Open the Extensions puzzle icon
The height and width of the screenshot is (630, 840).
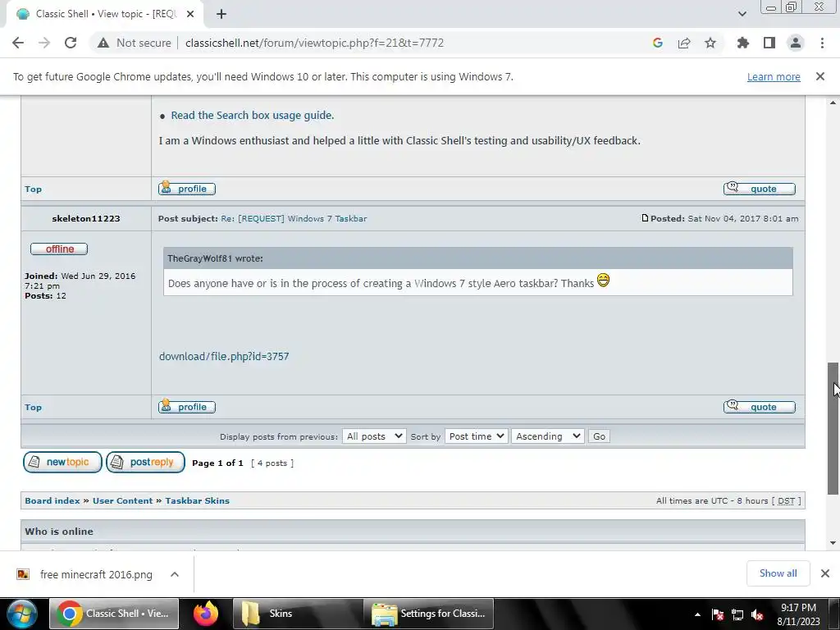pos(743,43)
